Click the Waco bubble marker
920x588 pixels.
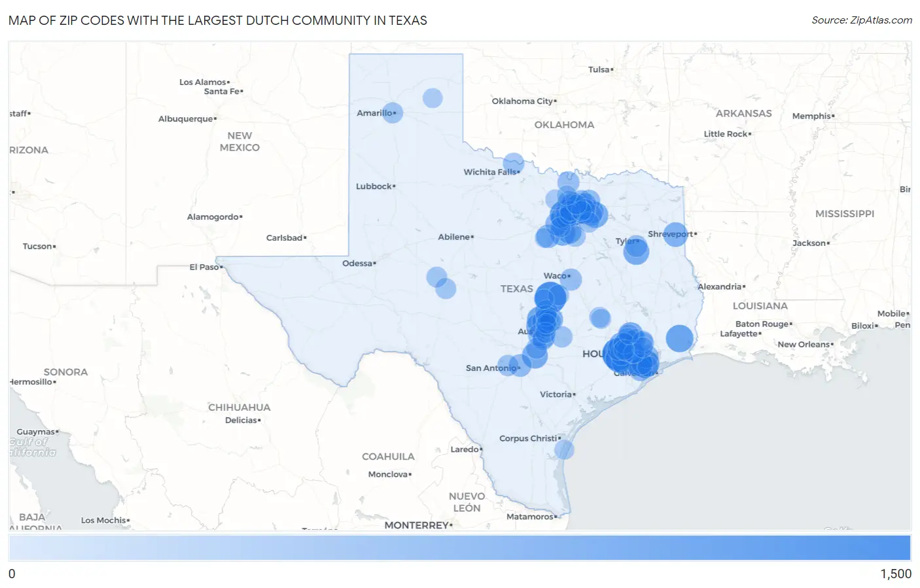point(571,279)
